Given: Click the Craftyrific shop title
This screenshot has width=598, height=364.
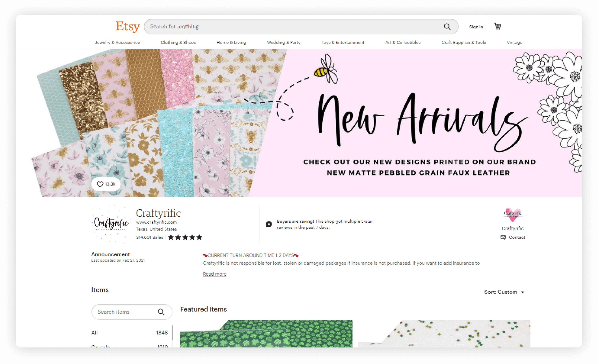Looking at the screenshot, I should click(158, 213).
